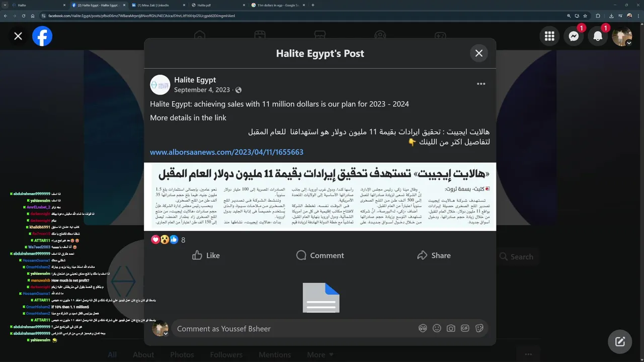Add a GIF to the comment

[x=465, y=328]
